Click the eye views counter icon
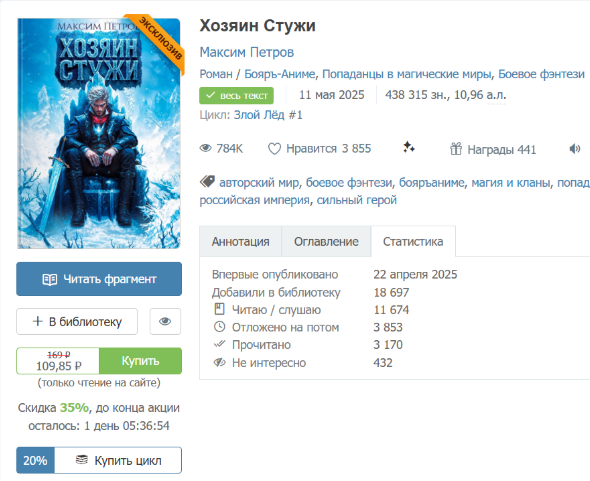Image resolution: width=590 pixels, height=481 pixels. 205,148
